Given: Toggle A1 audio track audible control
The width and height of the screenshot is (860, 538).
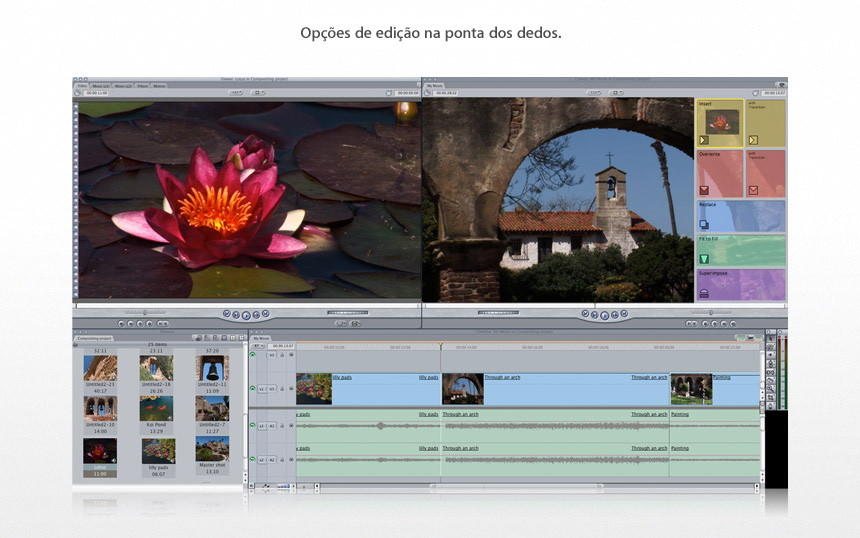Looking at the screenshot, I should [253, 426].
